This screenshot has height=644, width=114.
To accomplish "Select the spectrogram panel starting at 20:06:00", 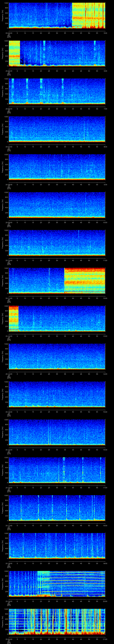I will (57, 91).
